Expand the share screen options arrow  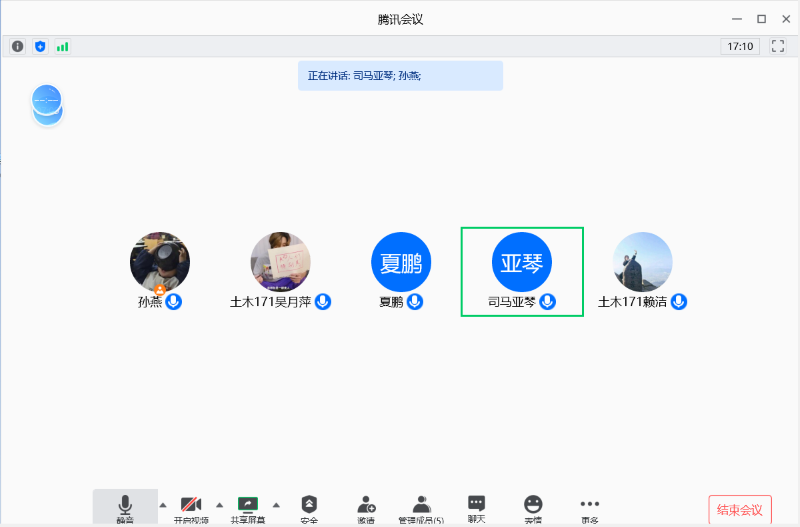tap(276, 504)
